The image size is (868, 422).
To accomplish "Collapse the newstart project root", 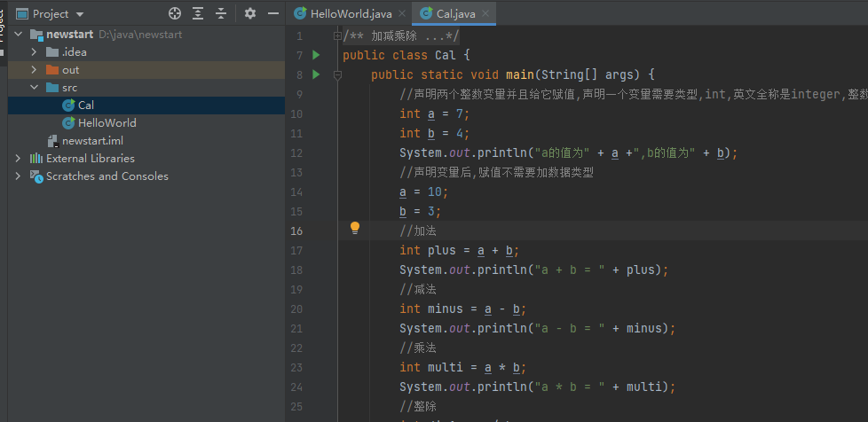I will (x=19, y=35).
